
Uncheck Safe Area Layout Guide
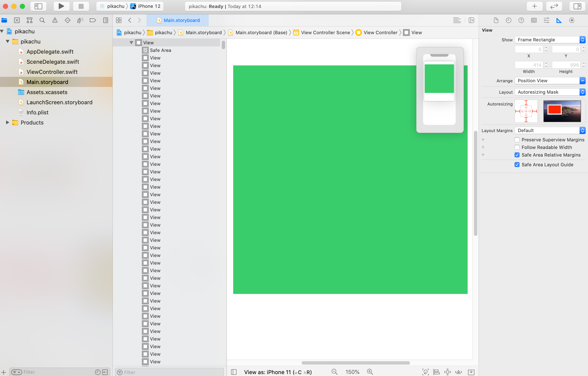(517, 165)
